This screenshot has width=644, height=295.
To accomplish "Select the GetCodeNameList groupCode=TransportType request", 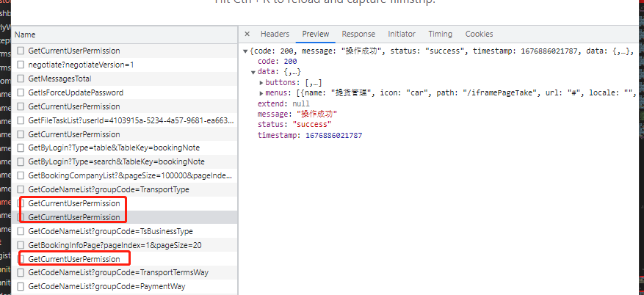I will pos(108,189).
